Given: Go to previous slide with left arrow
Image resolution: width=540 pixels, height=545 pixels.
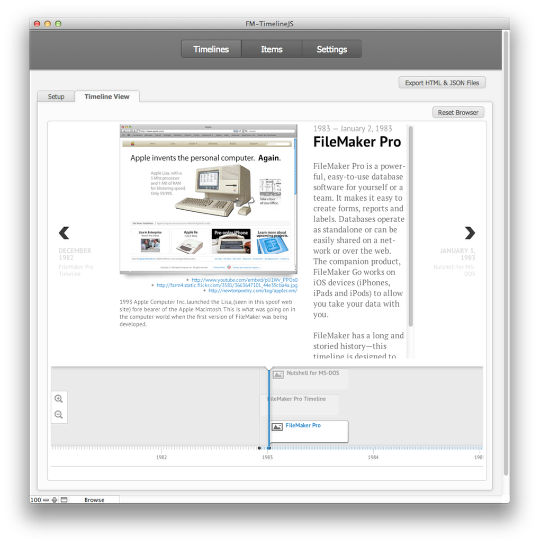Looking at the screenshot, I should [x=64, y=233].
